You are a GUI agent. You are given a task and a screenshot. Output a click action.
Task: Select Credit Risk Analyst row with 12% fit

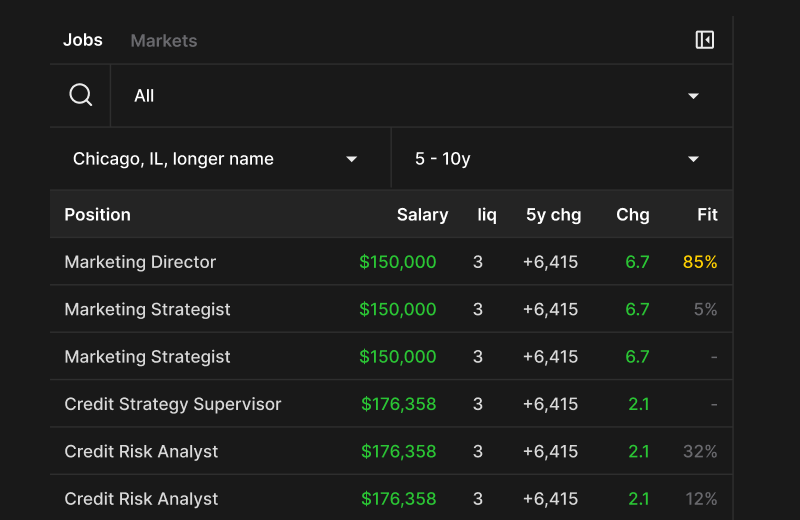(x=141, y=499)
